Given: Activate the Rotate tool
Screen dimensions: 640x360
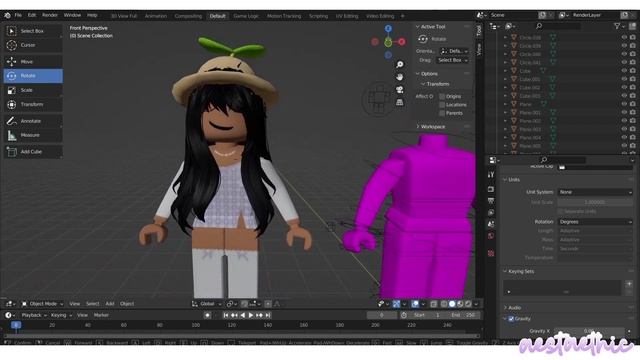Looking at the screenshot, I should (x=33, y=76).
